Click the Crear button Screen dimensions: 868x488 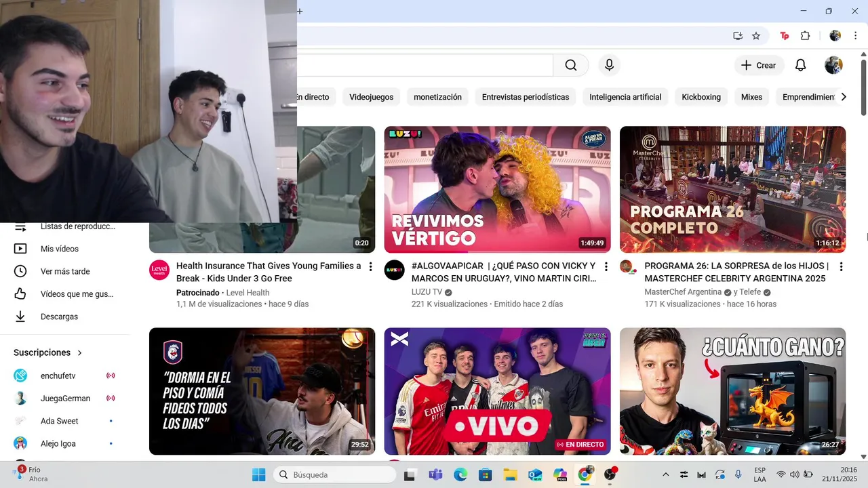759,65
